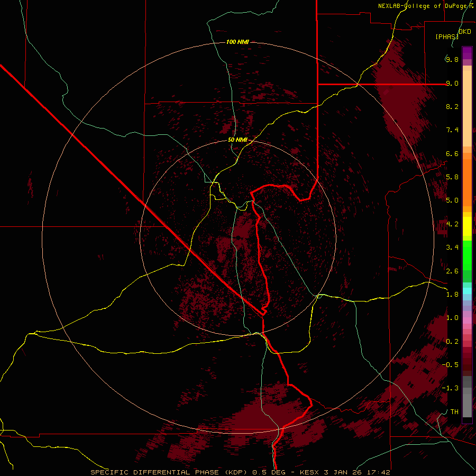Click the [PHAS] legend unit label

pyautogui.click(x=447, y=36)
